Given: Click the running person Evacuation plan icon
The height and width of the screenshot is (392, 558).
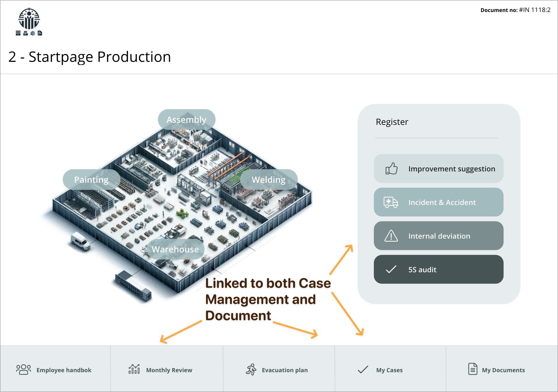Looking at the screenshot, I should coord(251,369).
